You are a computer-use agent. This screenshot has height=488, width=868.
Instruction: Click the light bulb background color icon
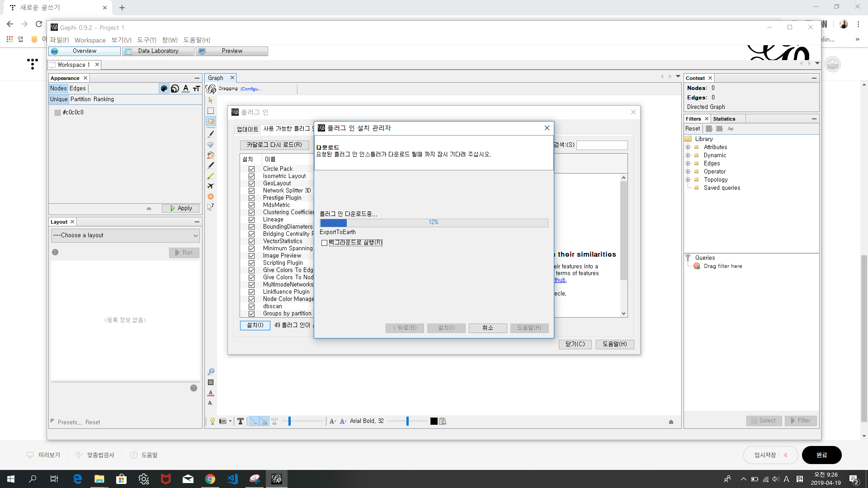(212, 421)
